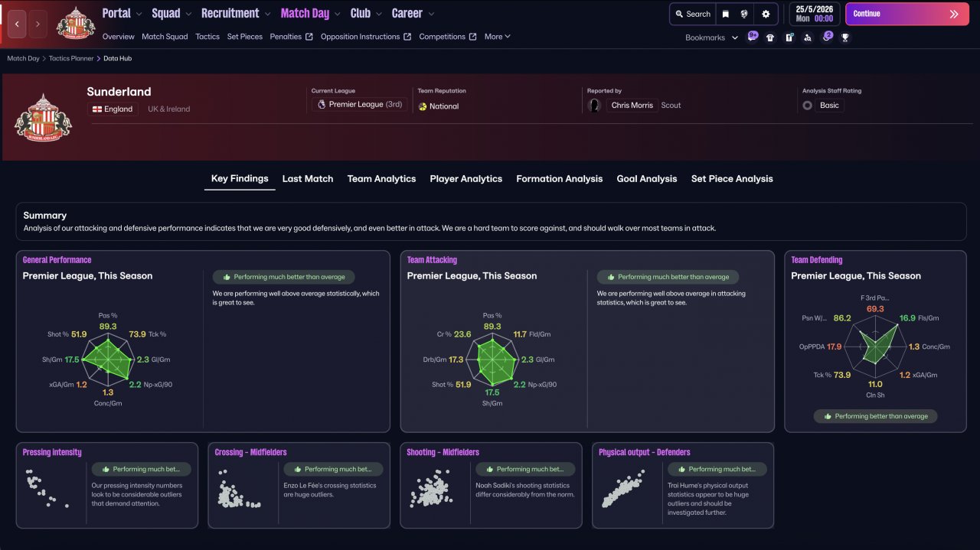Click the bookmark icon beside Search
Image resolution: width=980 pixels, height=550 pixels.
(725, 14)
